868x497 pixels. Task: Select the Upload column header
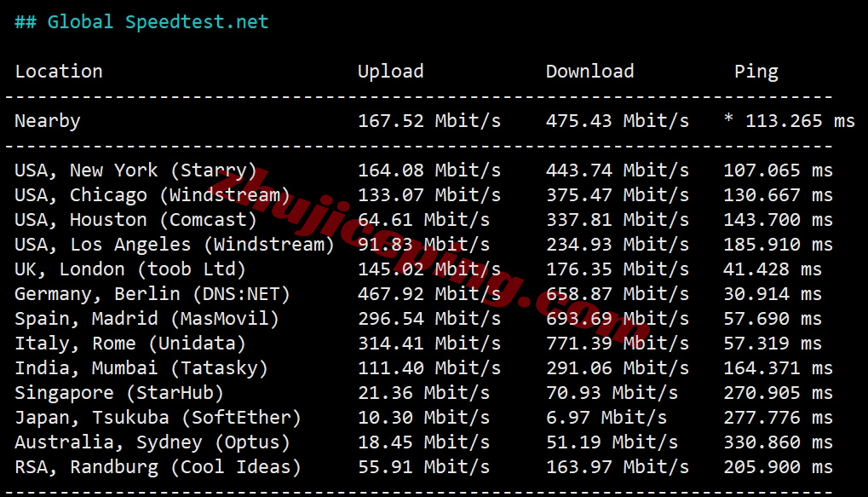click(x=391, y=72)
